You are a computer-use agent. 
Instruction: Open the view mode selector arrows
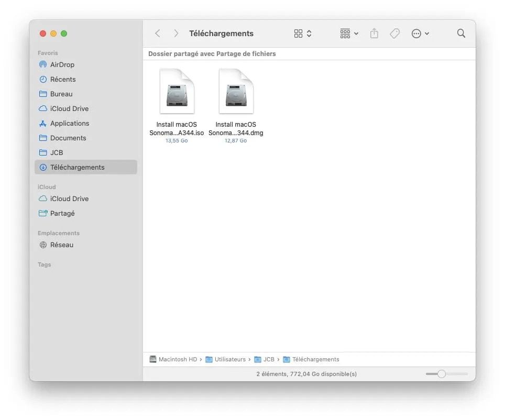309,34
